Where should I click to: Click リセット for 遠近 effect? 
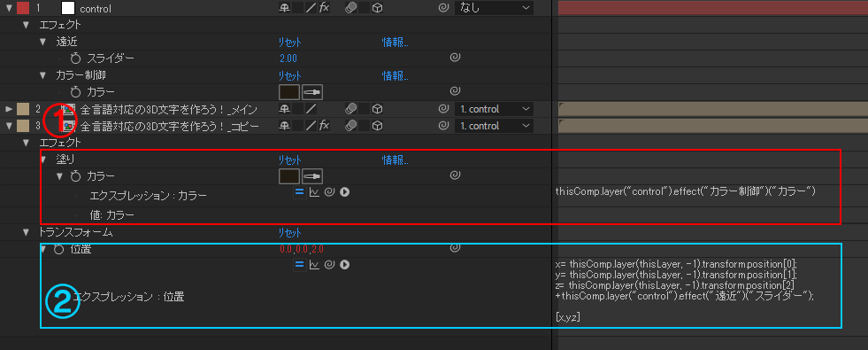coord(290,43)
